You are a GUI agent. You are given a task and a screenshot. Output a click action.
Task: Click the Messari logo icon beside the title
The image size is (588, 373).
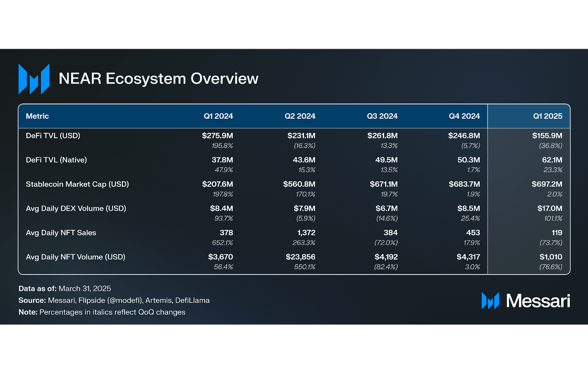(34, 79)
